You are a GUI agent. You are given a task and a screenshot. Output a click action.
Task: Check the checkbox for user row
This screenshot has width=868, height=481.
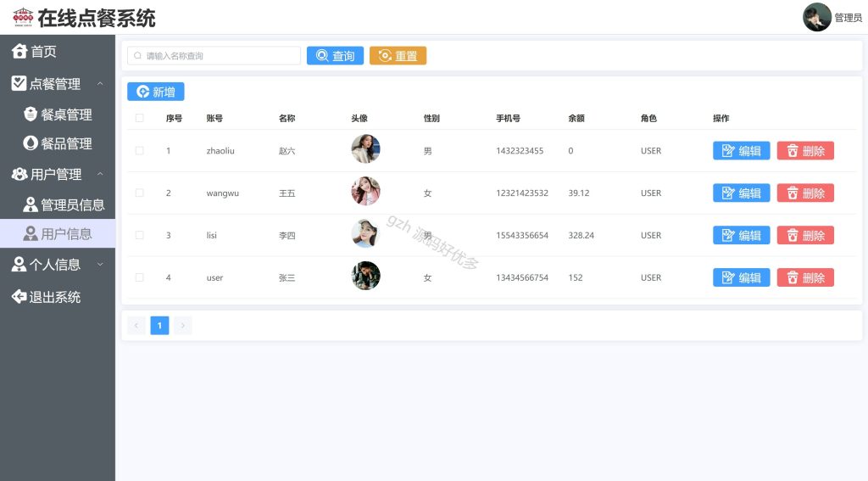(140, 277)
